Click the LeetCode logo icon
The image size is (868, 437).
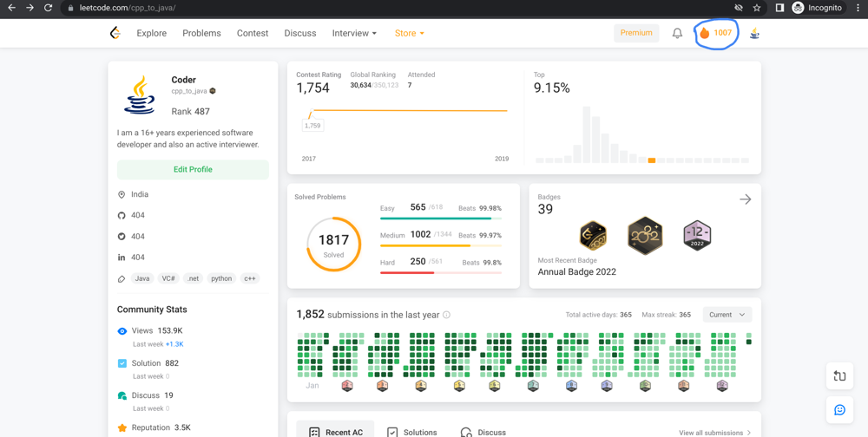[115, 33]
